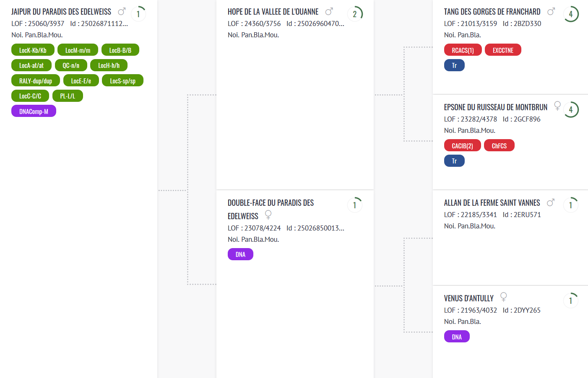Click the female symbol beside VENUS D'ANTULLY
Screen dimensions: 588x378
pos(504,297)
